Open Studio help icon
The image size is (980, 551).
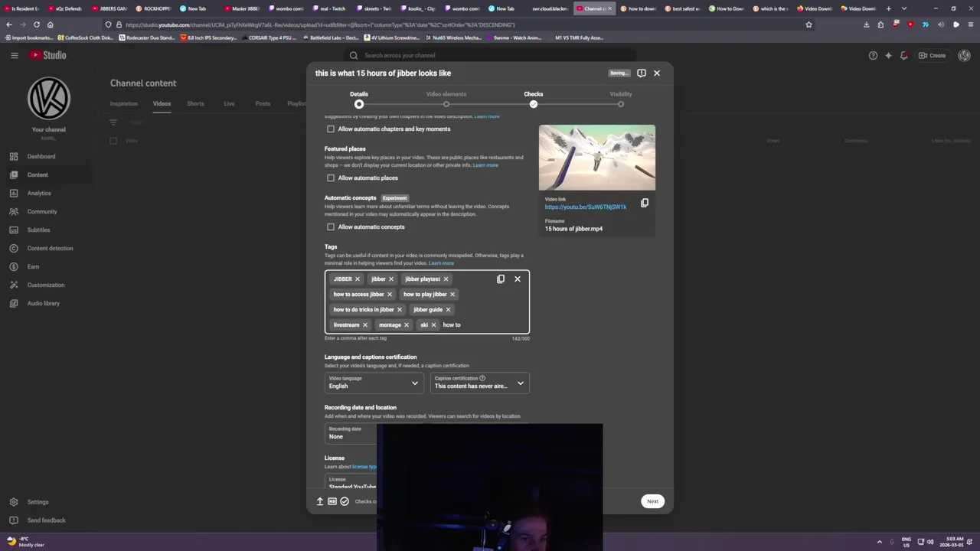(873, 55)
